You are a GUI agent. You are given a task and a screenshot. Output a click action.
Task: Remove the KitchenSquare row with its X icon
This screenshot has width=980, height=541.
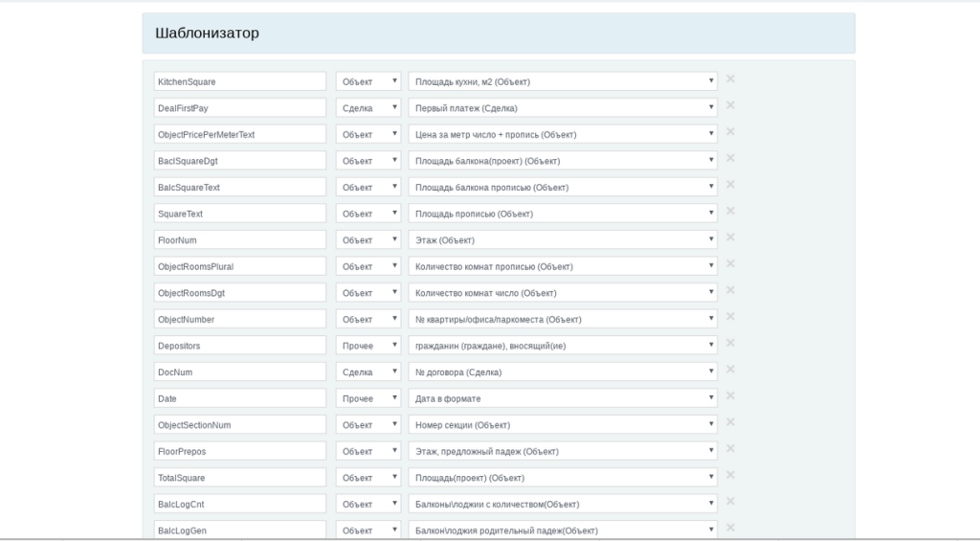730,79
